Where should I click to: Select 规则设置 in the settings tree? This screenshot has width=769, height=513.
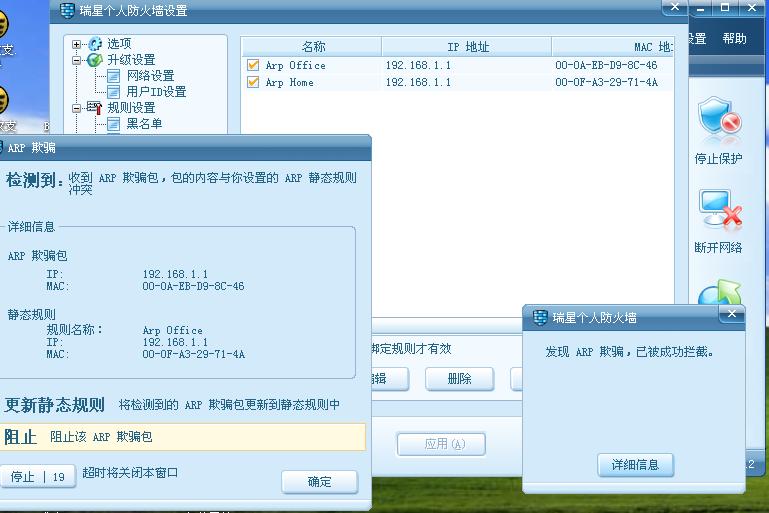[x=131, y=107]
